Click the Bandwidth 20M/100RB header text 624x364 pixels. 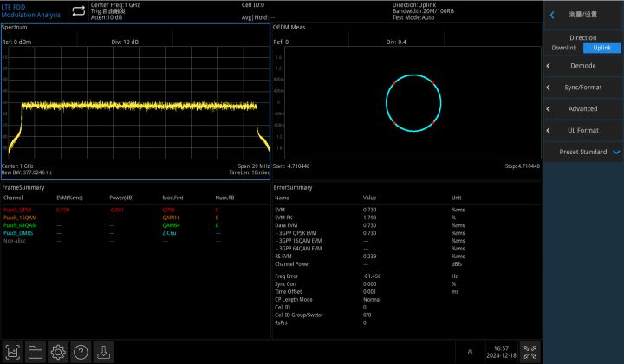(423, 11)
